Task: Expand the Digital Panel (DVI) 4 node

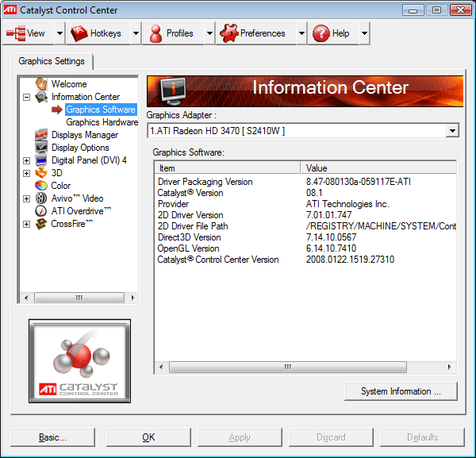Action: click(x=27, y=160)
